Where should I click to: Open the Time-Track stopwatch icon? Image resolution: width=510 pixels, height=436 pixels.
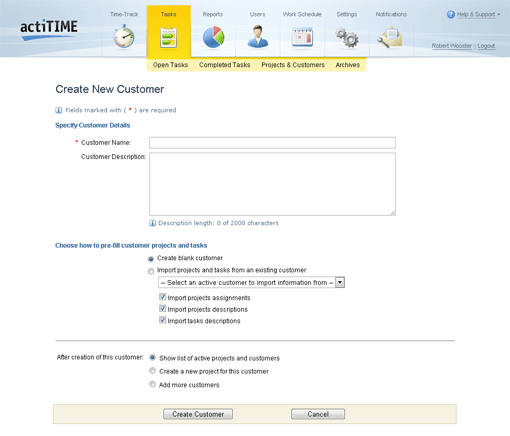point(124,36)
